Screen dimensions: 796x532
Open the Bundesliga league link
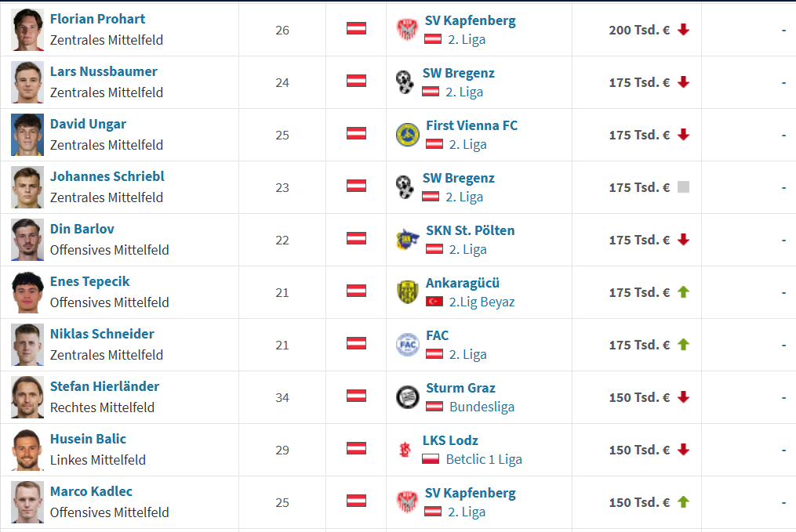pos(482,407)
